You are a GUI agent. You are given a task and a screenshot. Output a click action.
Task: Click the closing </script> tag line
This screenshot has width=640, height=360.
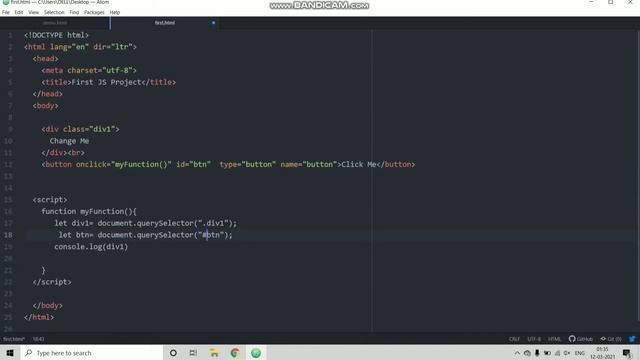(52, 282)
